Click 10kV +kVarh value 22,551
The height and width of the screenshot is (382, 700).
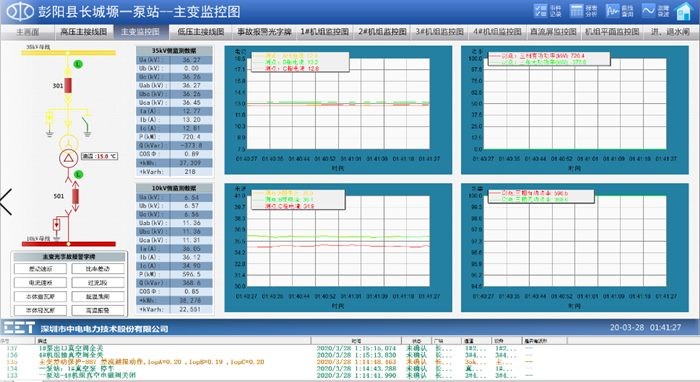pos(192,309)
